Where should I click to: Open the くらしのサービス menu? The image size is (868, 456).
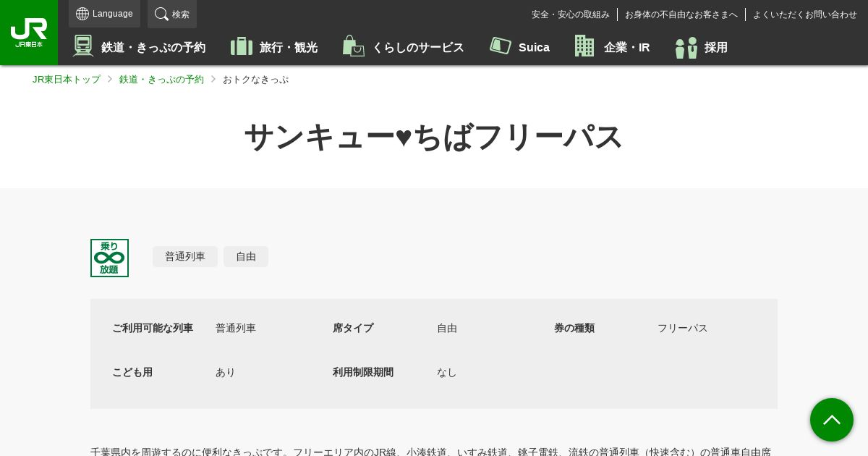[403, 47]
